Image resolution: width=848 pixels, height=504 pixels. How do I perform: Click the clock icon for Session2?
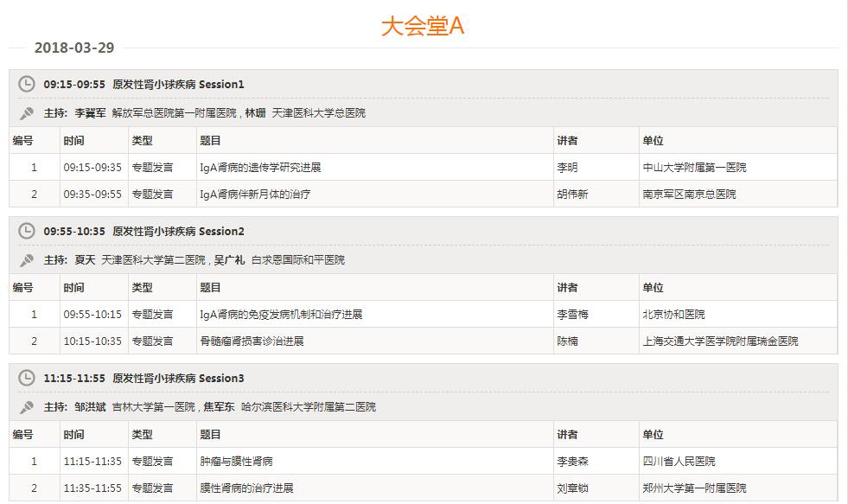pyautogui.click(x=25, y=232)
